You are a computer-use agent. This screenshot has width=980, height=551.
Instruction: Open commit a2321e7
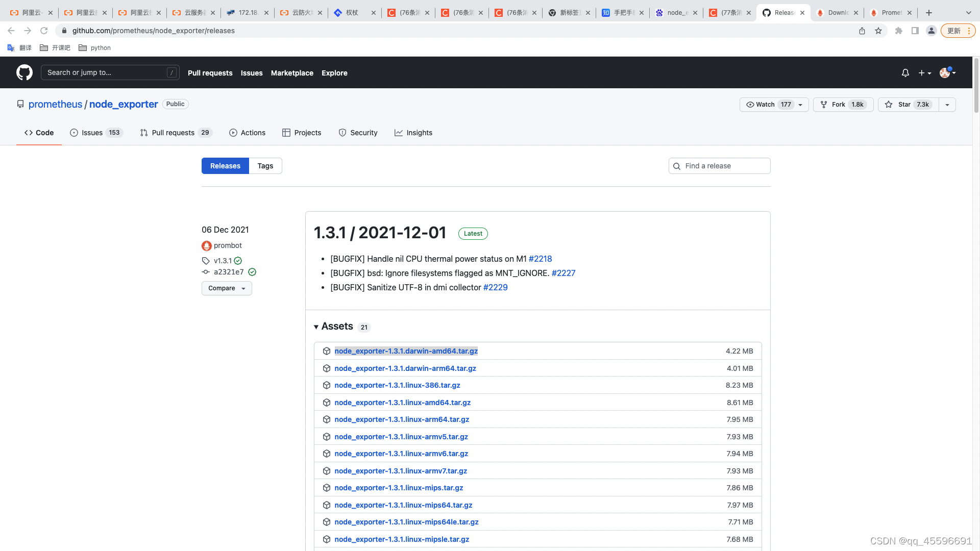[229, 272]
